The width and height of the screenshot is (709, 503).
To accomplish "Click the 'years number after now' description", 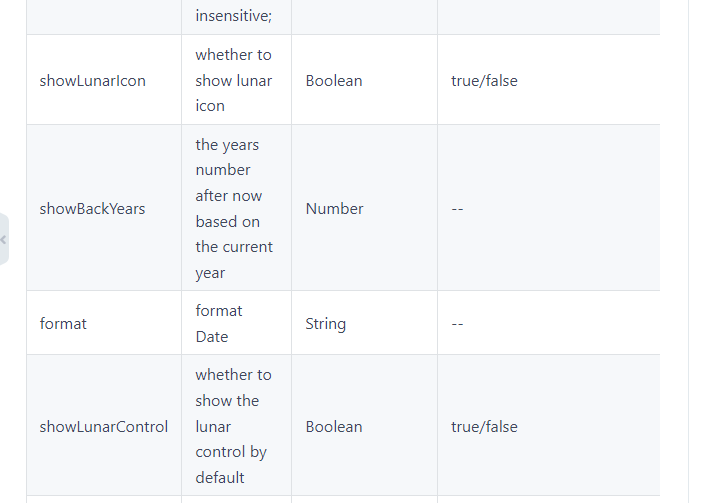I will point(234,208).
